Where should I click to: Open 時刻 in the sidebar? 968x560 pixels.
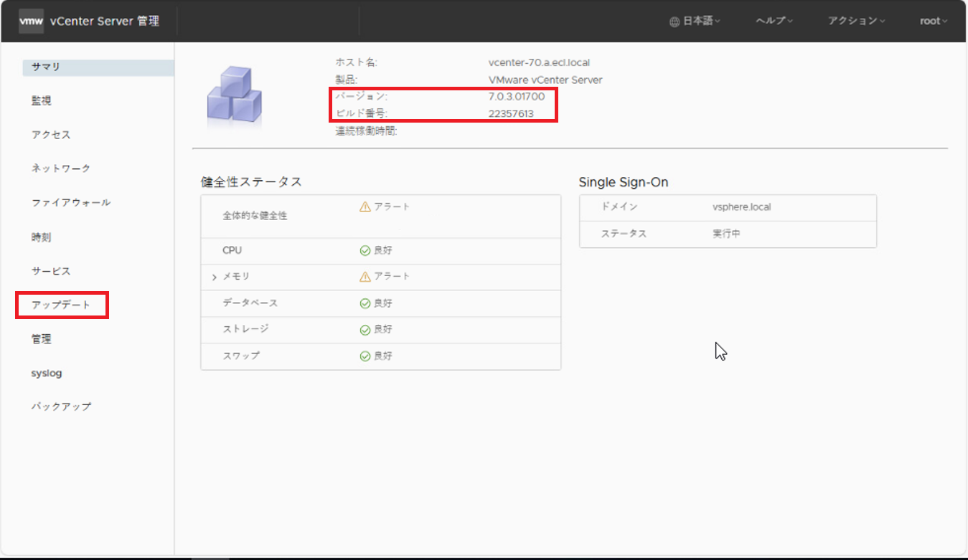[x=42, y=237]
